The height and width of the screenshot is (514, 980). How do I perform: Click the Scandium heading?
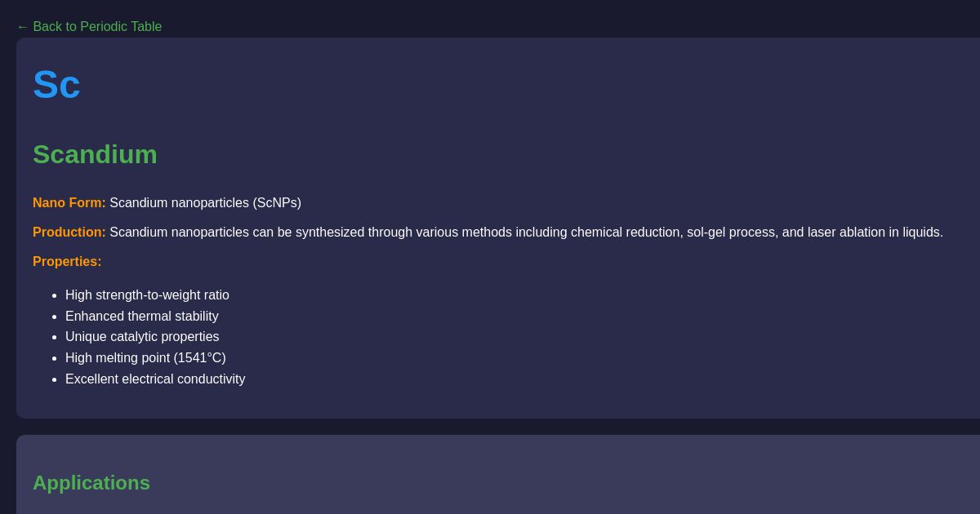coord(95,154)
